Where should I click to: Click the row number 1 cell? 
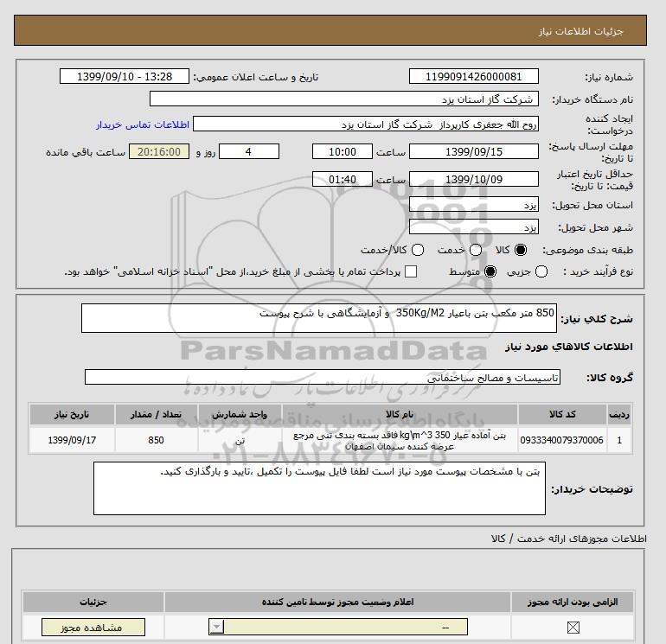619,440
